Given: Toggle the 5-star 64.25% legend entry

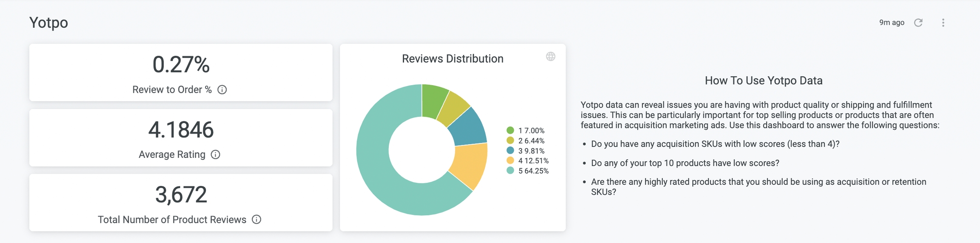Looking at the screenshot, I should [x=528, y=171].
